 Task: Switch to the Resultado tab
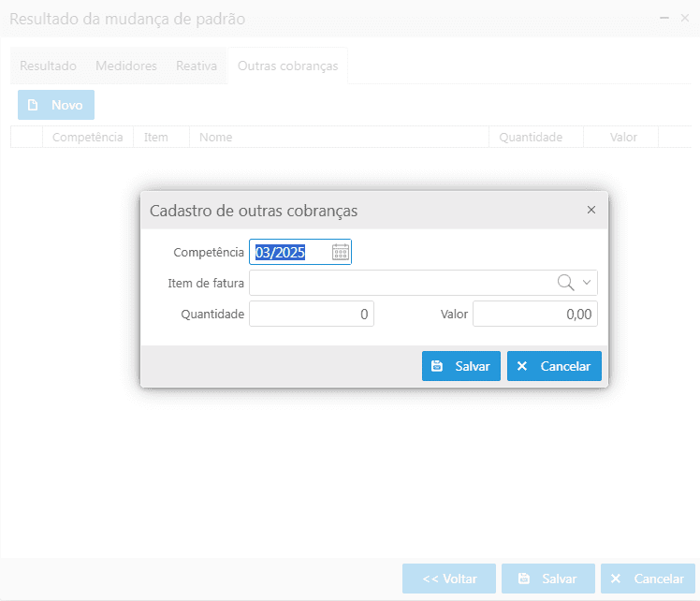point(48,66)
